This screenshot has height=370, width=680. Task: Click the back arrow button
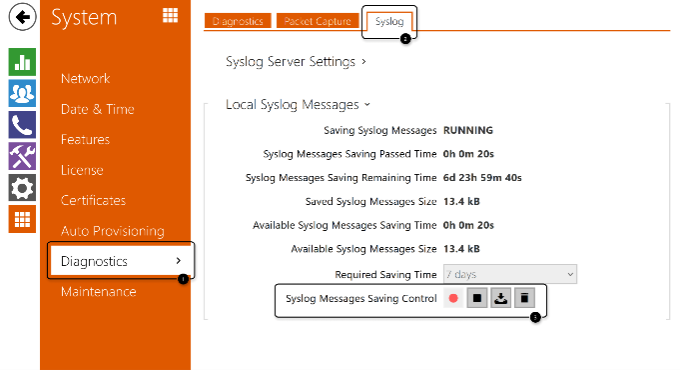(x=22, y=17)
